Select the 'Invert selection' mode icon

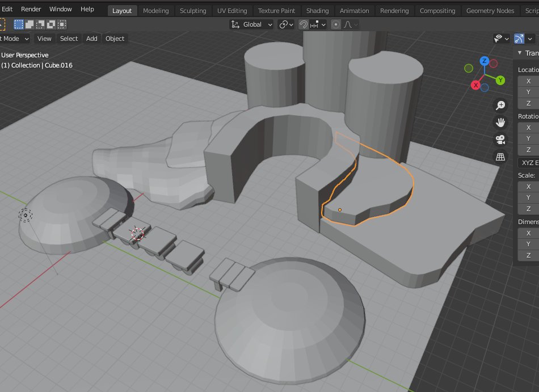click(51, 24)
